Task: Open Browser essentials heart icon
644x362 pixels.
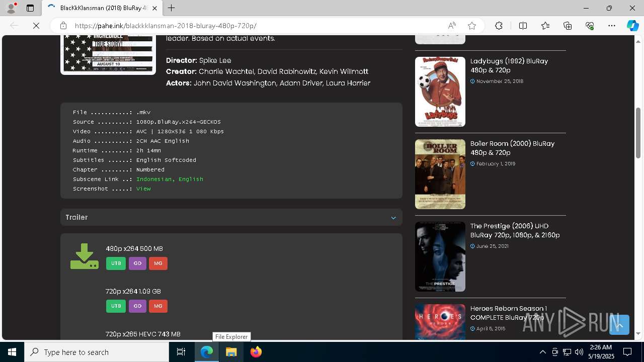Action: pos(590,26)
